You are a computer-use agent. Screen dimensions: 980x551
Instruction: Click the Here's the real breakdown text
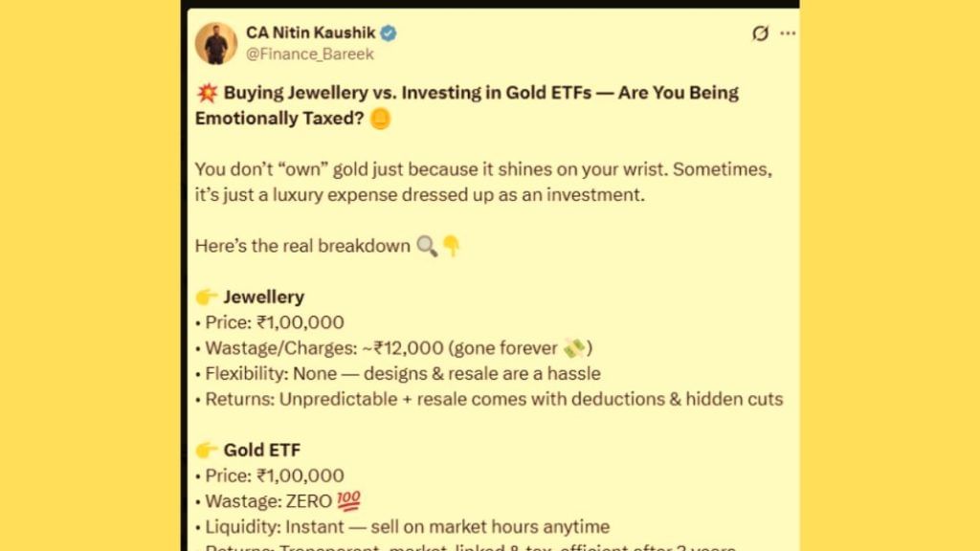[x=302, y=246]
